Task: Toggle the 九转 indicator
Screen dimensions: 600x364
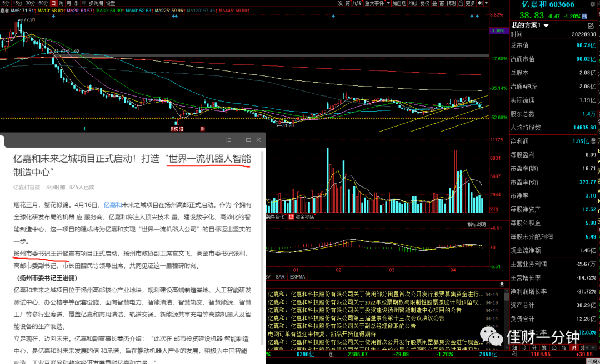Action: (x=357, y=3)
